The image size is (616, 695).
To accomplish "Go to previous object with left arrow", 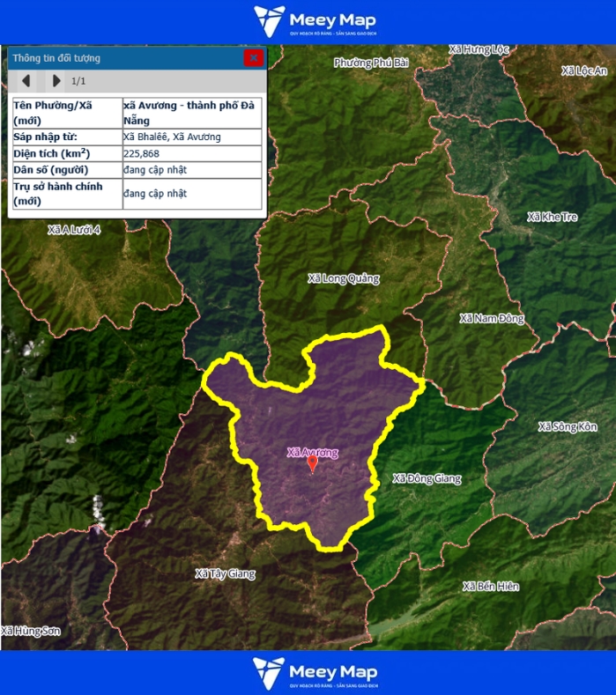I will (x=26, y=81).
